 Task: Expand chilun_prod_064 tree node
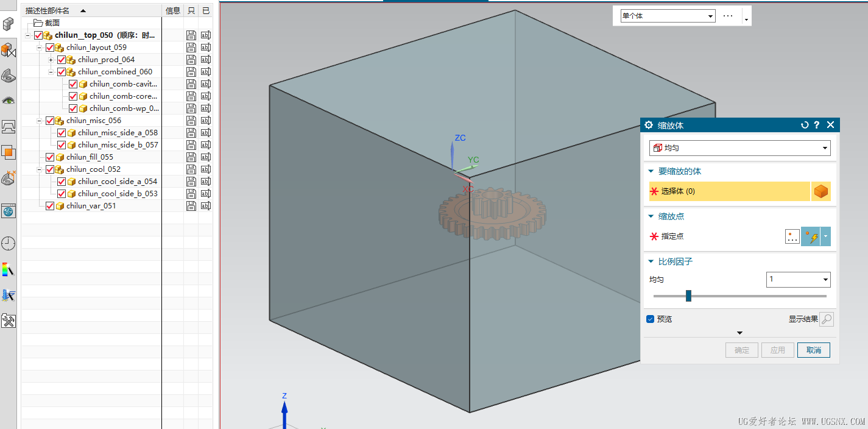[51, 60]
